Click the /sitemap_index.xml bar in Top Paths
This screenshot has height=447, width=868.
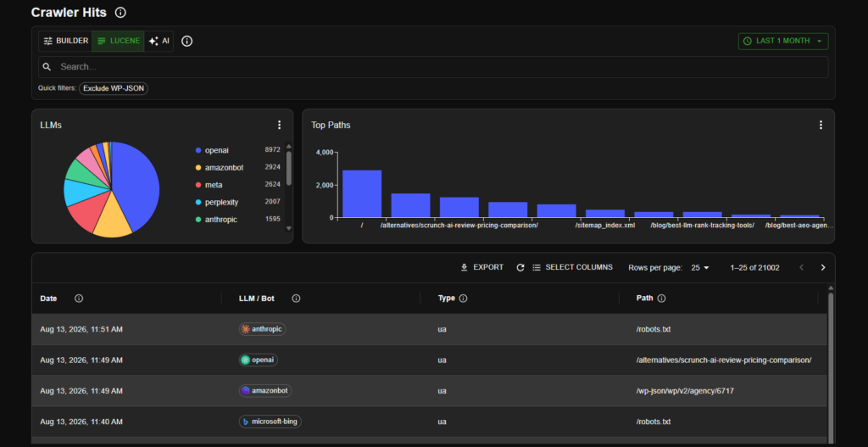605,213
